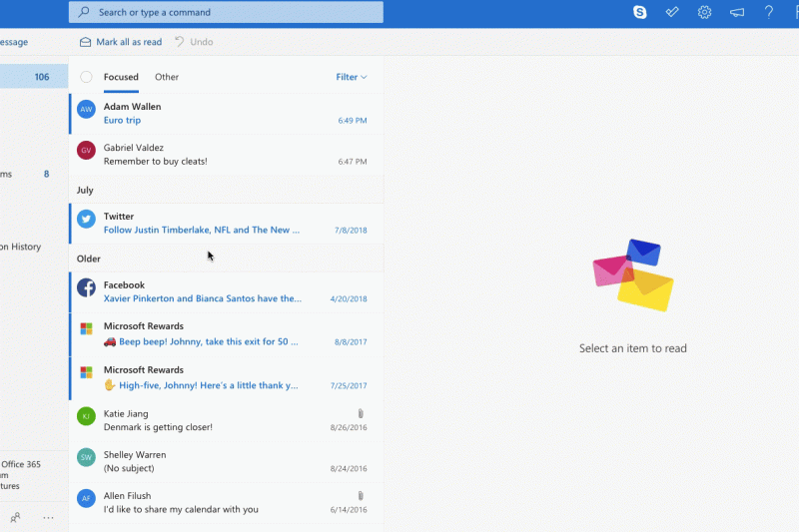
Task: Click Adam Wallen's AW avatar
Action: pos(86,109)
